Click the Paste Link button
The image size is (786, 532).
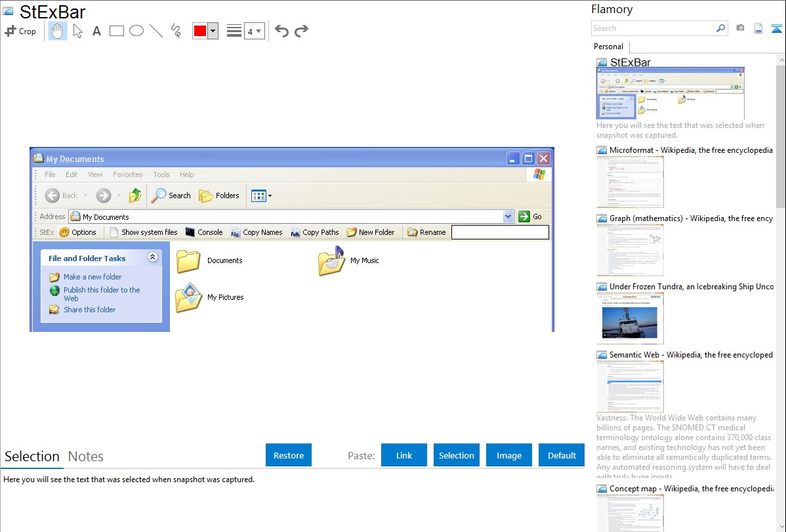click(x=404, y=455)
